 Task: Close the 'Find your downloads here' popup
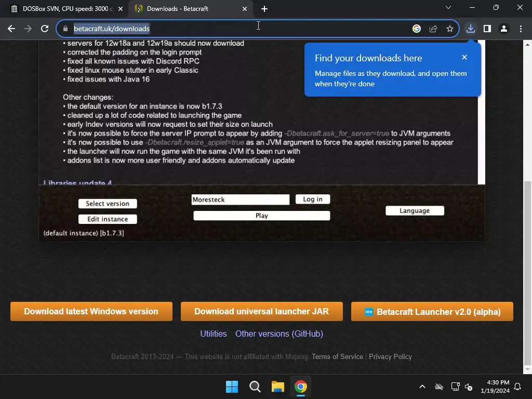tap(464, 57)
